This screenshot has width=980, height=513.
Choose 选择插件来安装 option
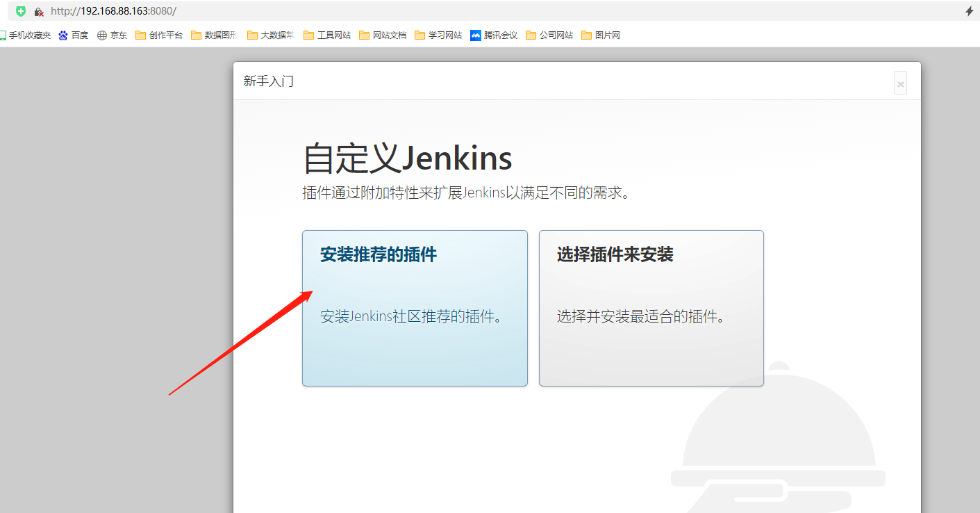pos(651,308)
